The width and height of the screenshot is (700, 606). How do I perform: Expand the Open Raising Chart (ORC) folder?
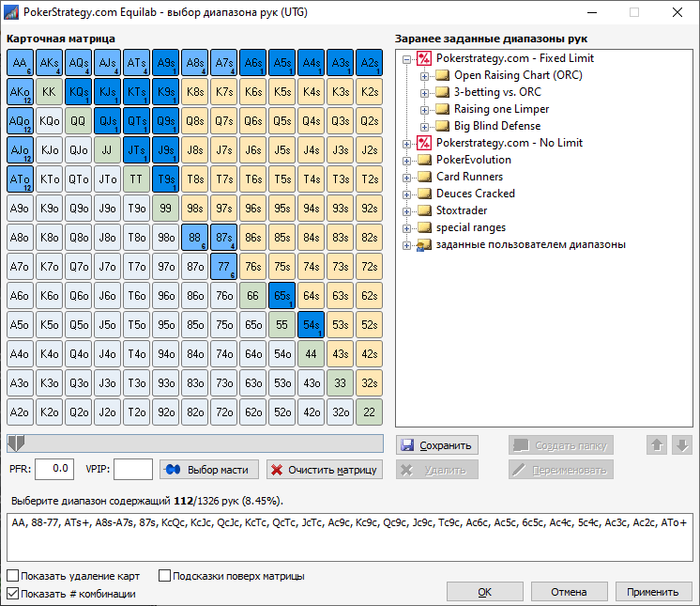pos(424,76)
